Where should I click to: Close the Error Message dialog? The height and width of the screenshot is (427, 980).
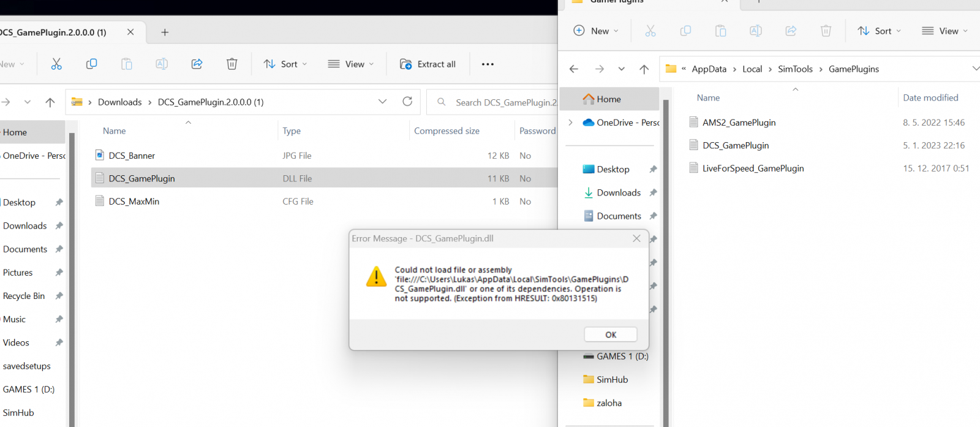(636, 238)
